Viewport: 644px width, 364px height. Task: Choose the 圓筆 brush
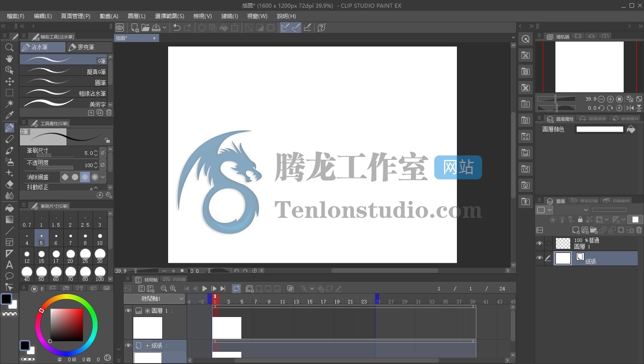(63, 82)
